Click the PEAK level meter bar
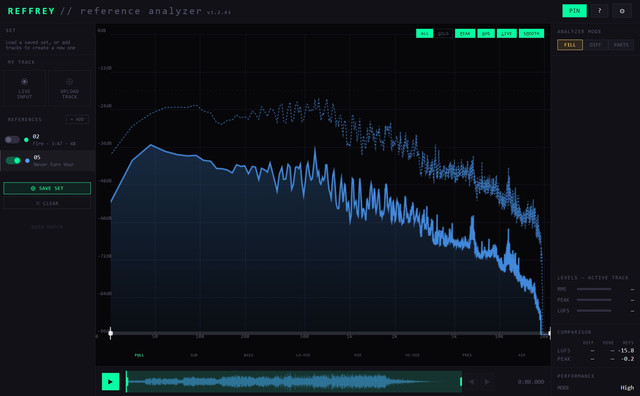The height and width of the screenshot is (396, 640). click(x=594, y=300)
